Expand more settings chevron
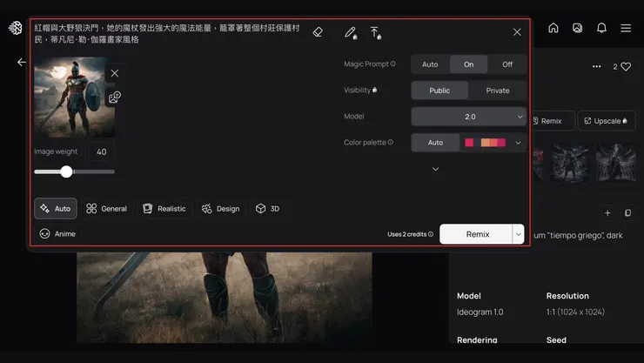 tap(435, 169)
